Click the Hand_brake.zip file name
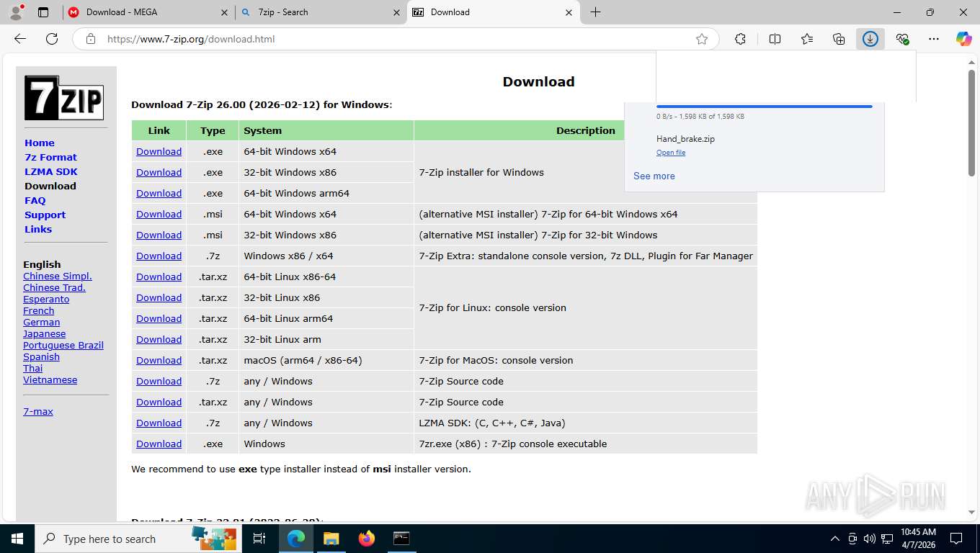This screenshot has height=553, width=980. 685,139
